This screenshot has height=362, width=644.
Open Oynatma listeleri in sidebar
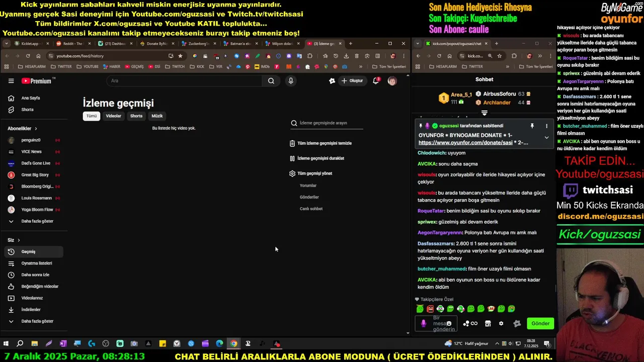(34, 263)
